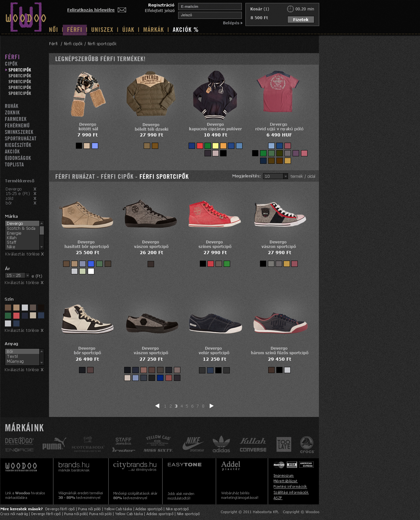Pick yellow swatch under kapucnis cipzáras pulóver

[215, 146]
